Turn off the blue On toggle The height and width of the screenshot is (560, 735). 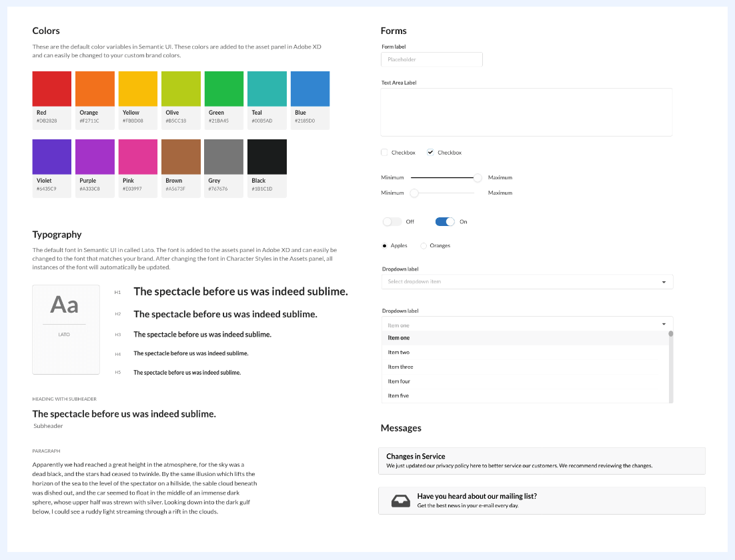click(x=445, y=221)
